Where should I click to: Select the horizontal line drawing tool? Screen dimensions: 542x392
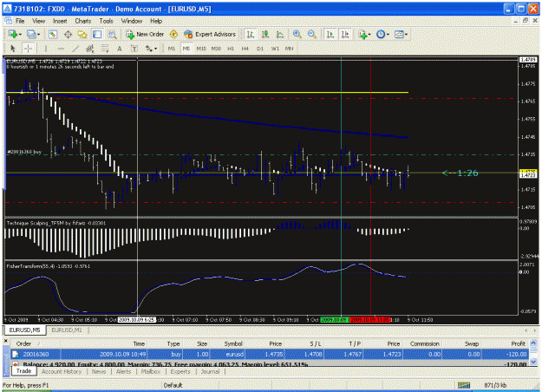[x=61, y=49]
